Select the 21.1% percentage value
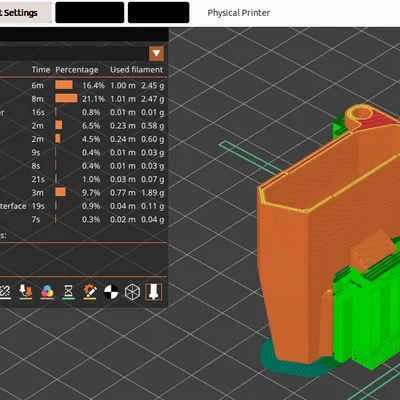 pos(93,99)
